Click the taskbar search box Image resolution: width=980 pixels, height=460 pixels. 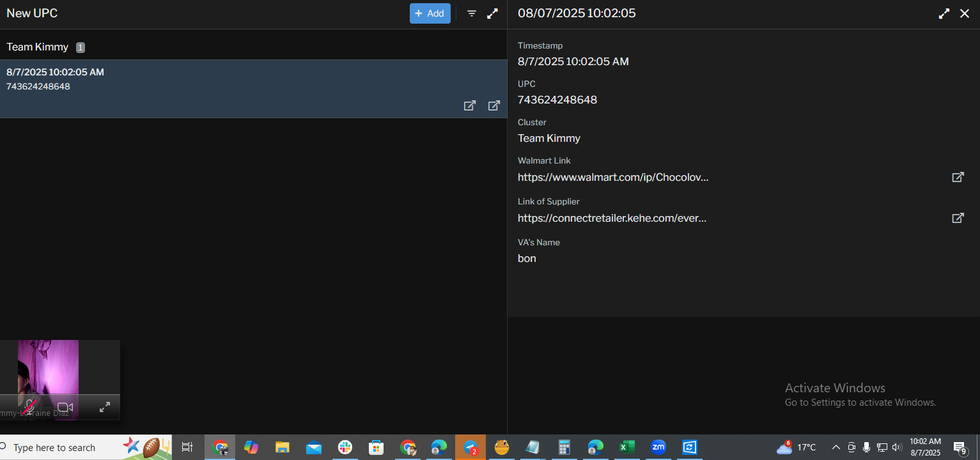(54, 447)
